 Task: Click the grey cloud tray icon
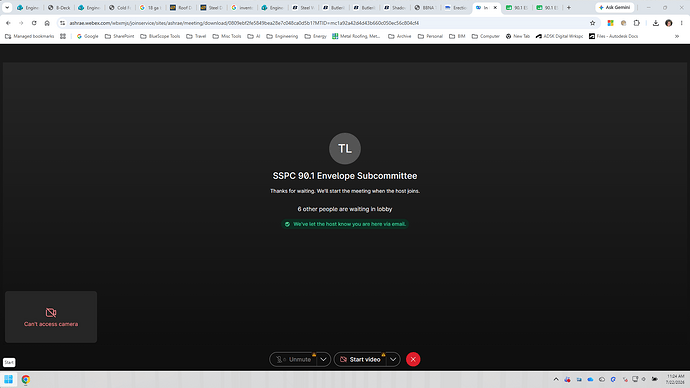602,379
